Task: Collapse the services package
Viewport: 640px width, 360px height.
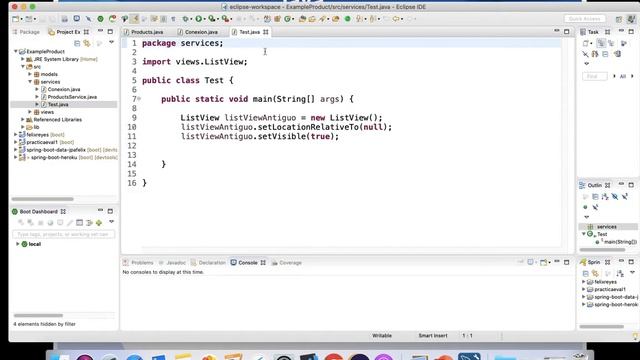Action: [30, 82]
